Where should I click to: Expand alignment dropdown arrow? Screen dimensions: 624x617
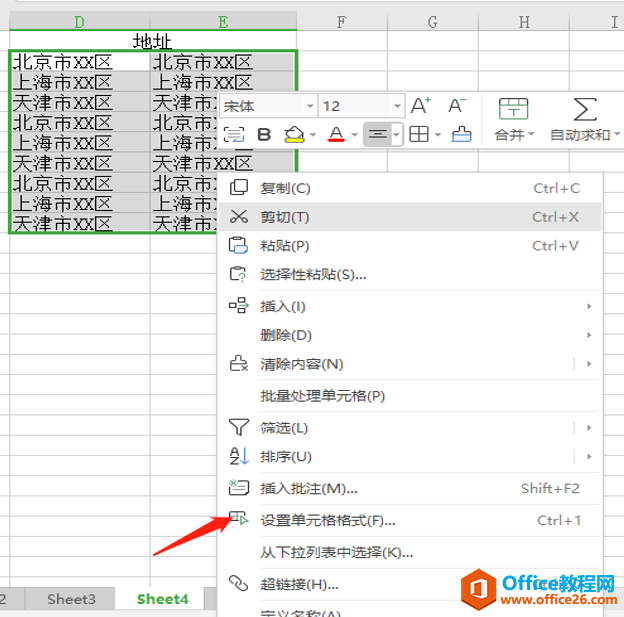(x=396, y=135)
